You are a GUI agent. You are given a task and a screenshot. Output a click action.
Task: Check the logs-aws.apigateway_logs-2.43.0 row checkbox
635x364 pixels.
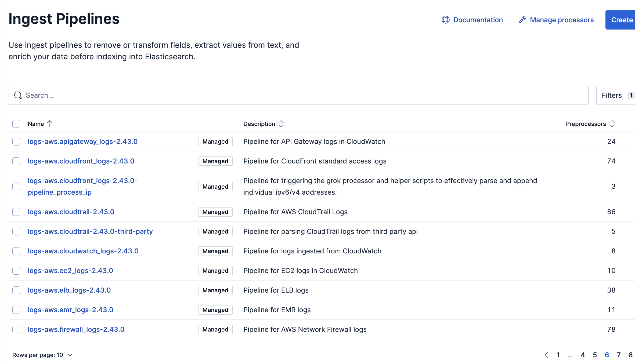[16, 141]
